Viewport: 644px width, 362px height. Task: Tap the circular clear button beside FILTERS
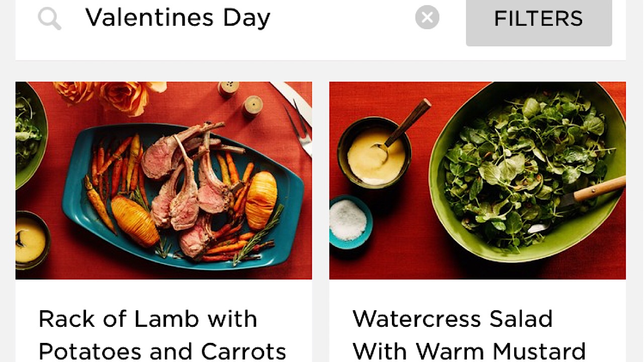point(427,18)
